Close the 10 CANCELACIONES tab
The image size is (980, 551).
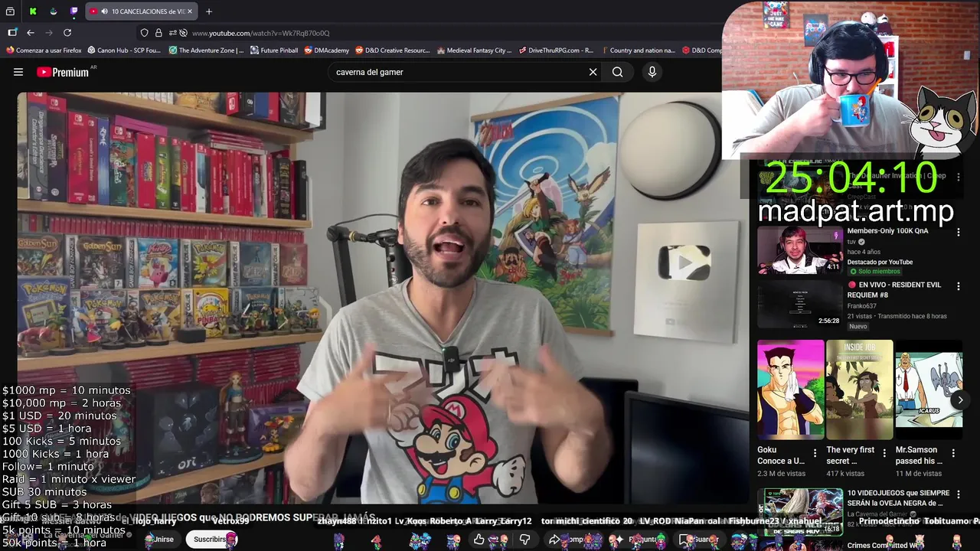pyautogui.click(x=190, y=11)
